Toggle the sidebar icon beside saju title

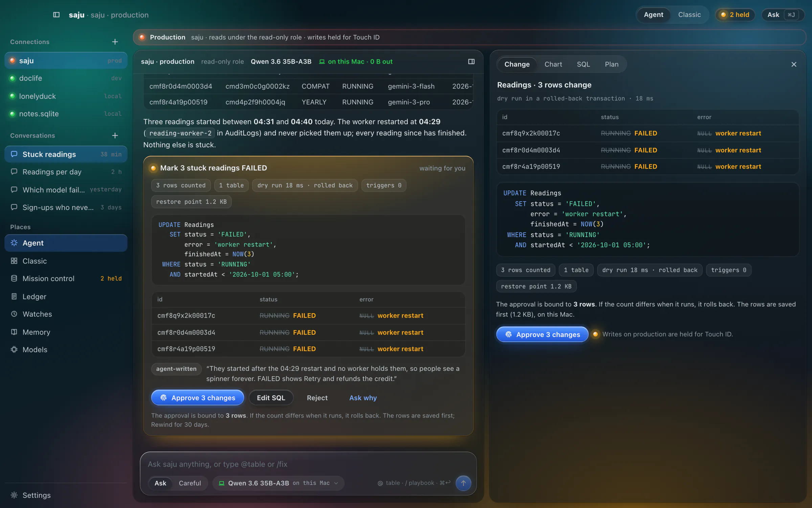click(x=57, y=15)
